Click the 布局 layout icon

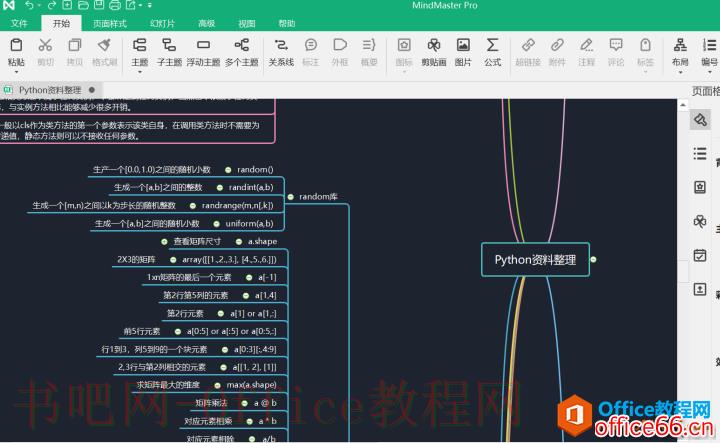(x=680, y=45)
